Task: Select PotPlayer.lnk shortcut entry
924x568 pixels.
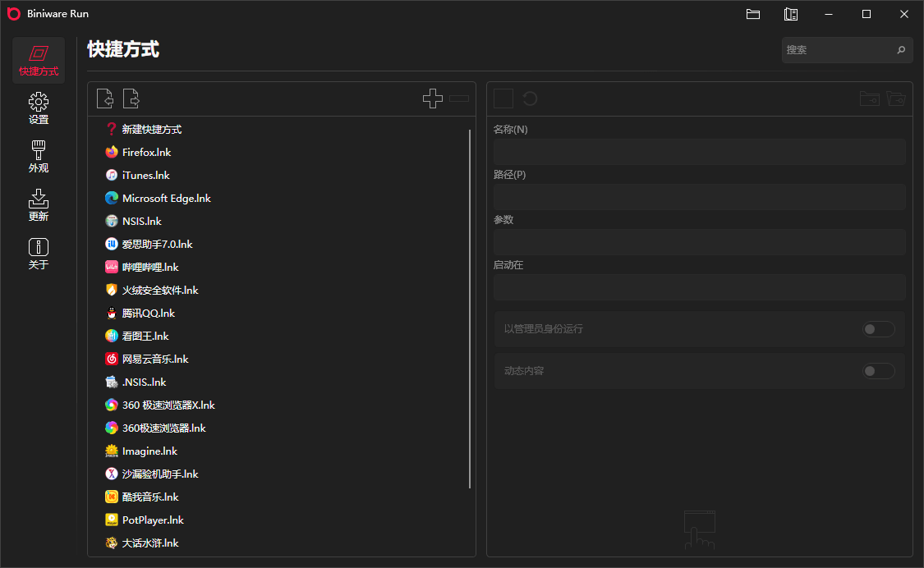Action: (153, 520)
